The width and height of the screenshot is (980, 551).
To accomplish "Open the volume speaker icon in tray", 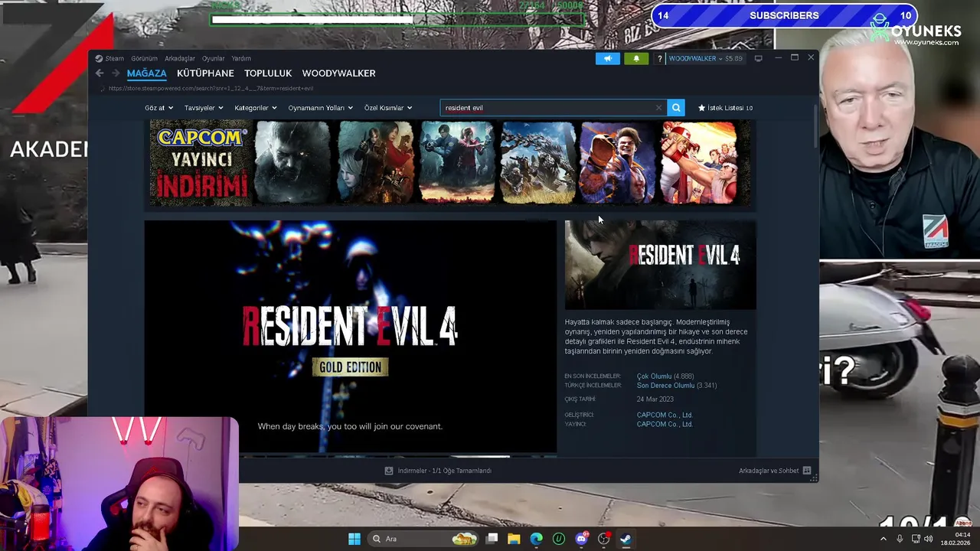I will tap(929, 539).
